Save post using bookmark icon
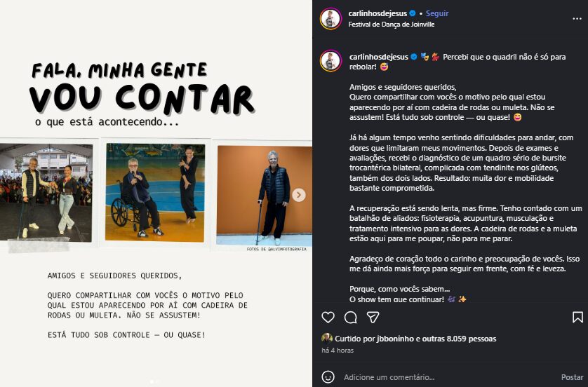Screen dimensions: 588x387 (x=577, y=318)
